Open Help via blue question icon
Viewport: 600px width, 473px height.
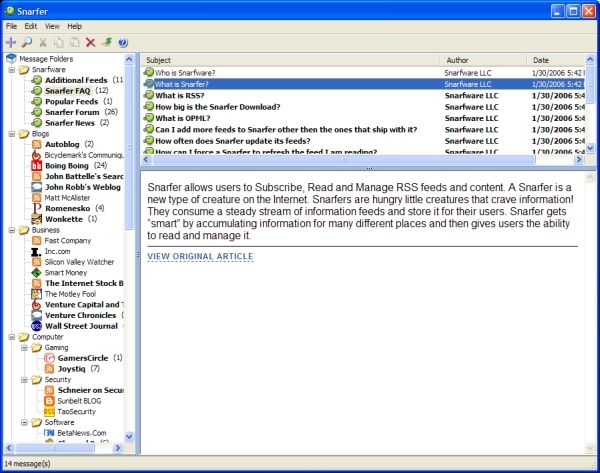[123, 42]
